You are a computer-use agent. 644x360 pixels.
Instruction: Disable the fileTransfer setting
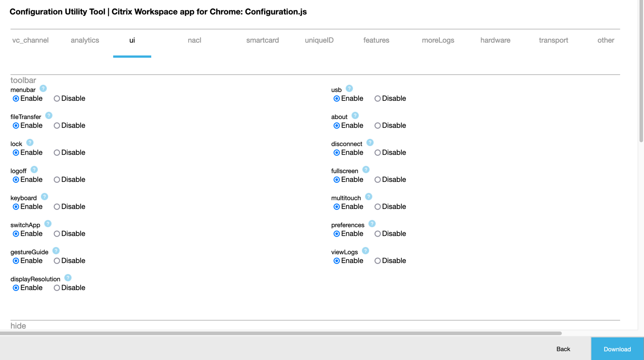(x=56, y=125)
